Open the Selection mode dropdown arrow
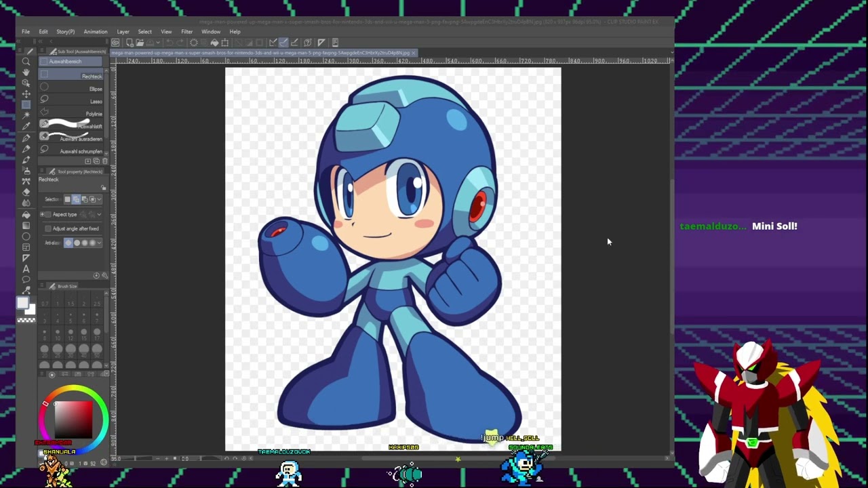This screenshot has width=868, height=488. pyautogui.click(x=99, y=199)
